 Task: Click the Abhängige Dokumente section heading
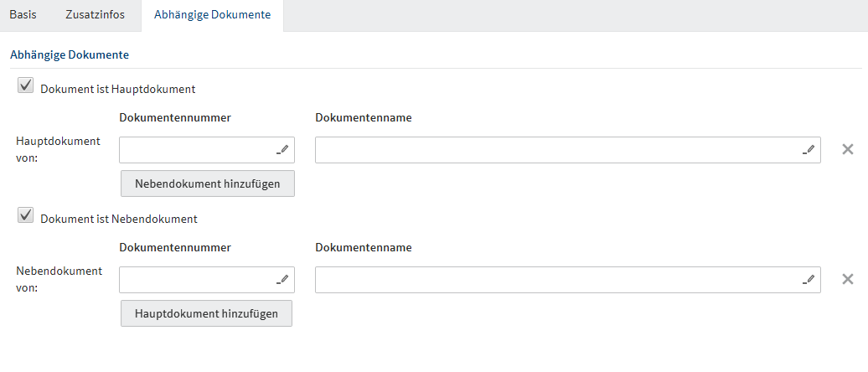69,54
